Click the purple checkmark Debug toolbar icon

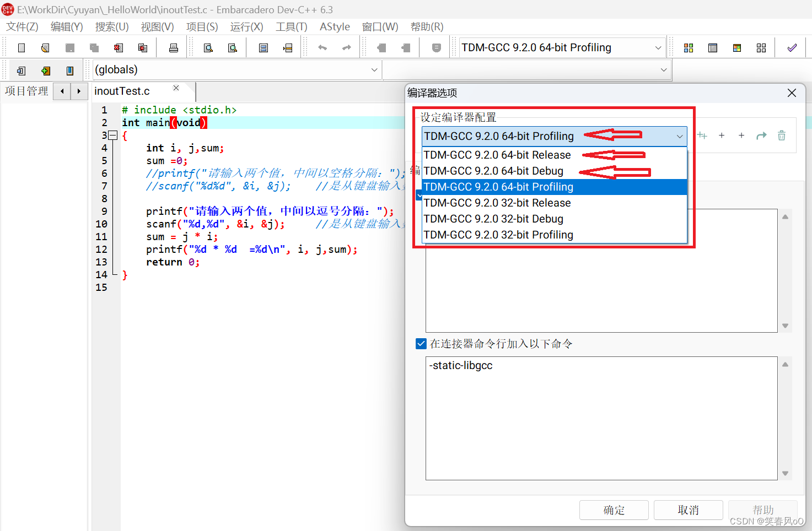coord(792,48)
